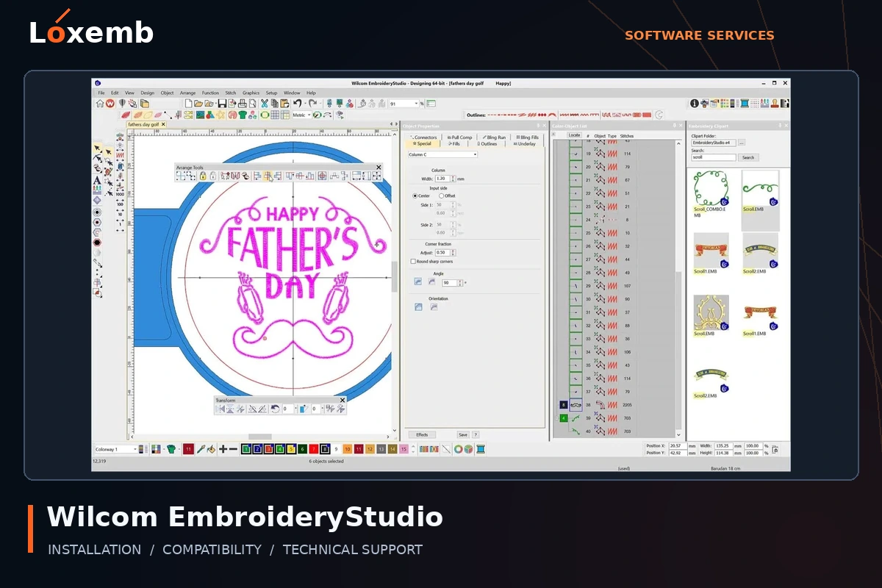Viewport: 882px width, 588px height.
Task: Switch to the Connectors tab
Action: (x=423, y=137)
